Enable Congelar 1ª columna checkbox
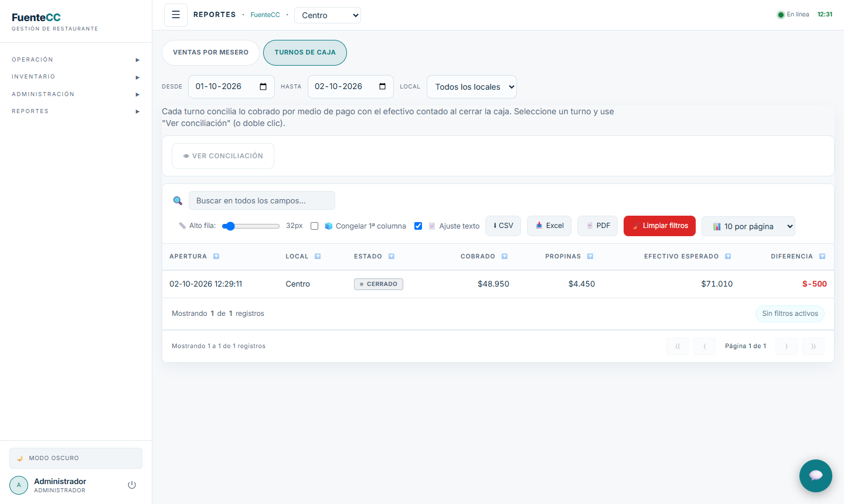The image size is (844, 504). (x=315, y=226)
